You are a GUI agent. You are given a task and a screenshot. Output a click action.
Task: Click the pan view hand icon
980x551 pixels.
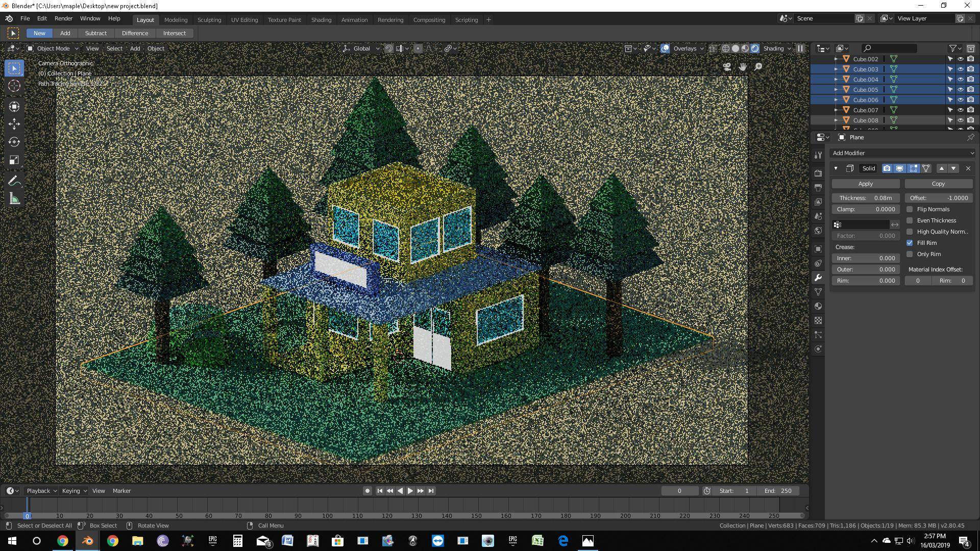coord(743,67)
